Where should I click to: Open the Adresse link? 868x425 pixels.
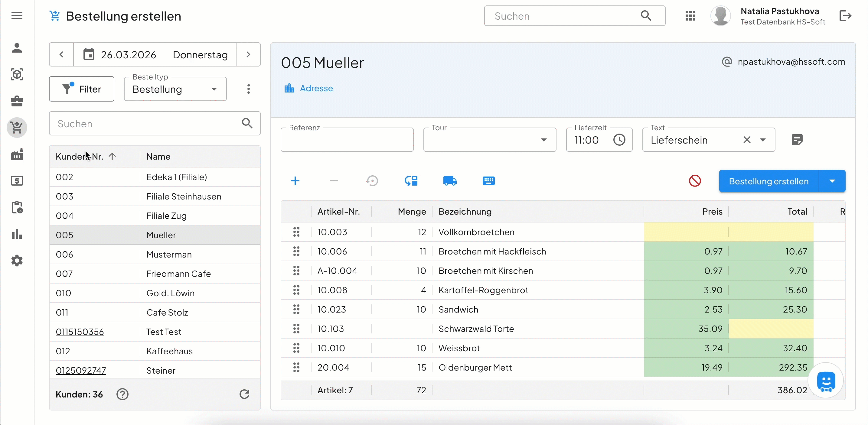(x=316, y=88)
